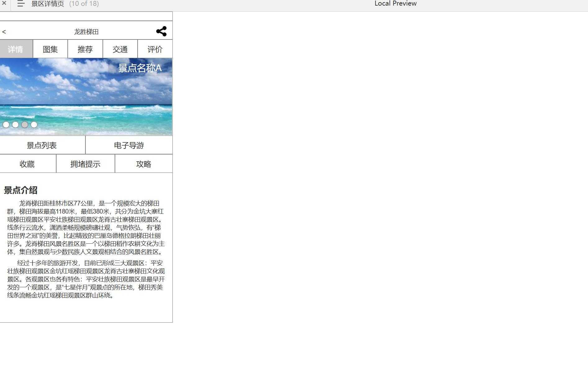Click the Local Preview title text

pyautogui.click(x=395, y=3)
